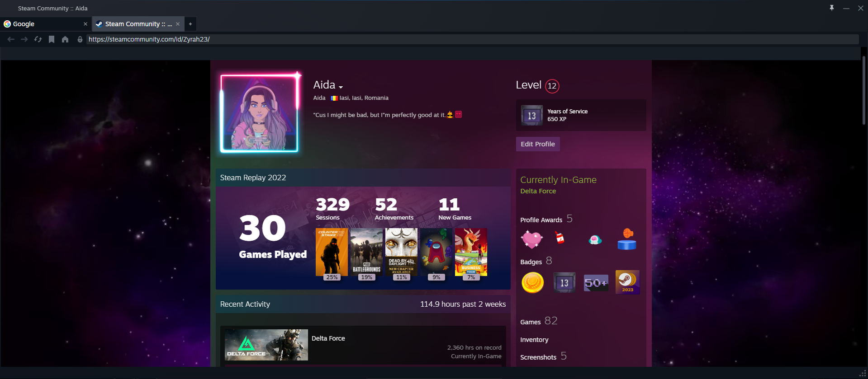Click the page's vertical scrollbar
This screenshot has width=868, height=379.
point(864,90)
